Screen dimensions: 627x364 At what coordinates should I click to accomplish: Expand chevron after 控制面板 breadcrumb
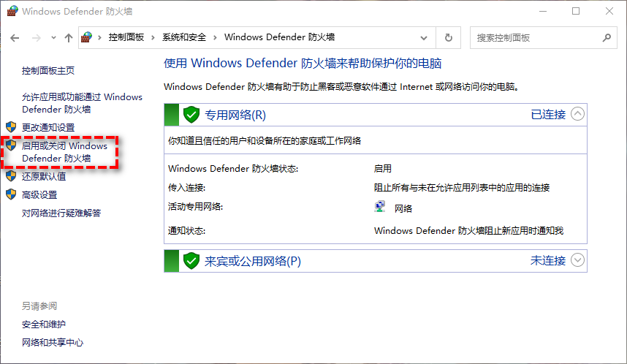pos(153,37)
